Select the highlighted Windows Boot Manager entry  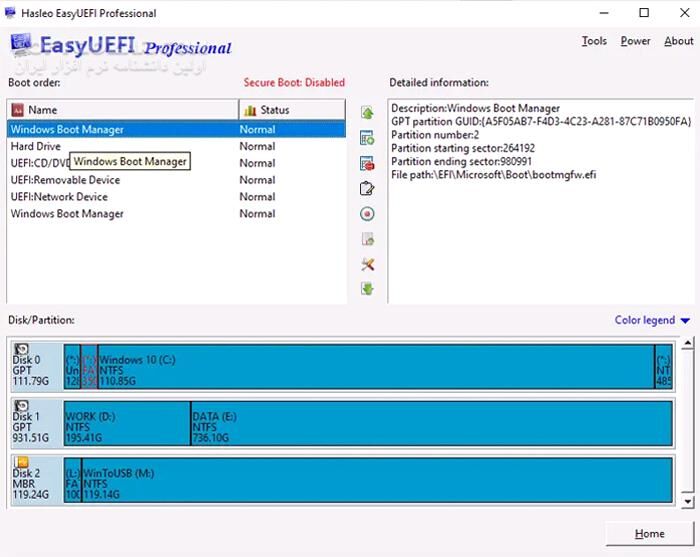pyautogui.click(x=176, y=129)
